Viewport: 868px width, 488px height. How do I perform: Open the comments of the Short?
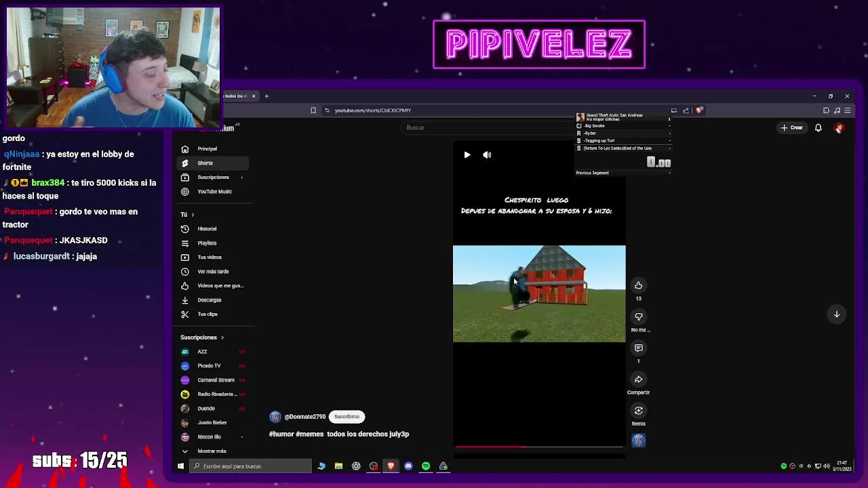(638, 348)
